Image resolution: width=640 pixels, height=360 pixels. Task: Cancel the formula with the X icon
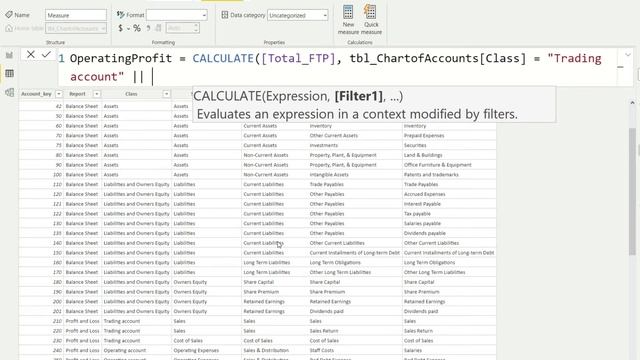(31, 54)
